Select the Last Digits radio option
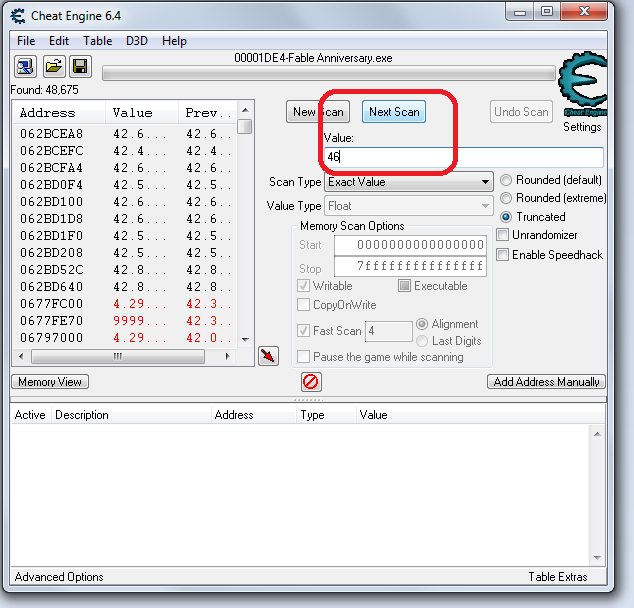 click(422, 341)
